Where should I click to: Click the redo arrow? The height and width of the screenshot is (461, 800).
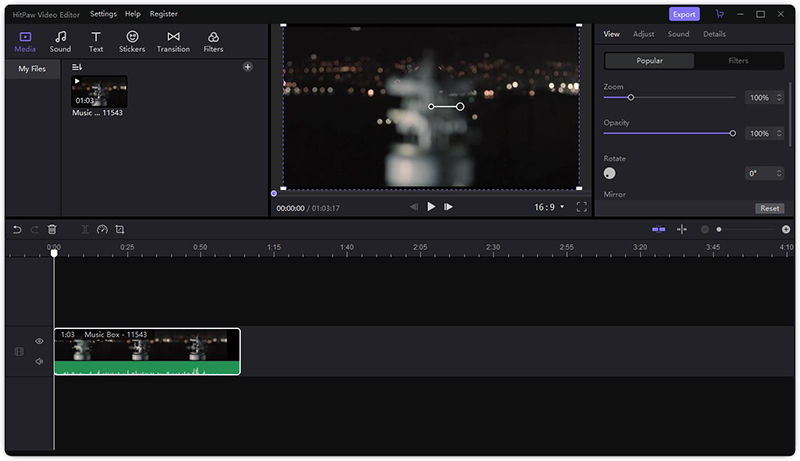[35, 229]
